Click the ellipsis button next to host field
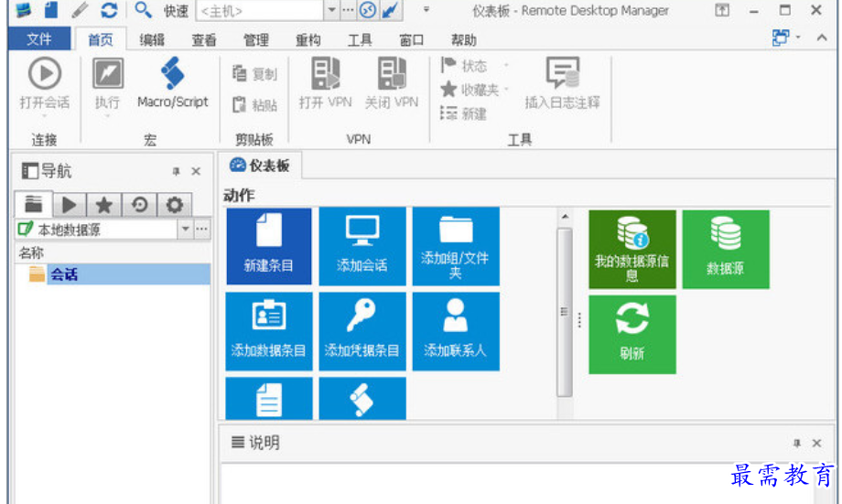 click(348, 10)
